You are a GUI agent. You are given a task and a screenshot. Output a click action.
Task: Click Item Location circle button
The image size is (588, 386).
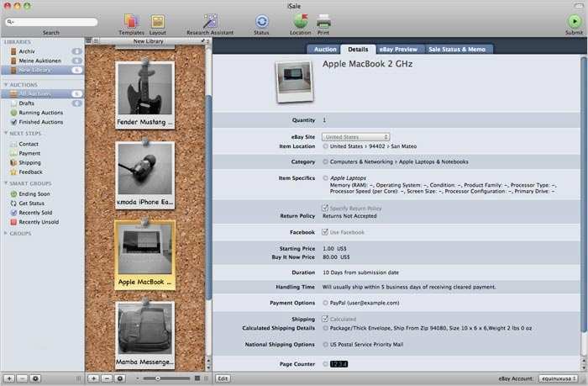pos(325,146)
